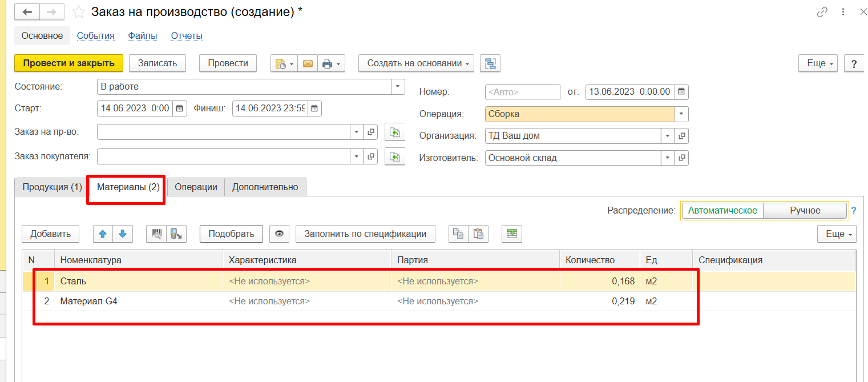Switch distribution mode to Ручное
868x382 pixels.
coord(805,210)
